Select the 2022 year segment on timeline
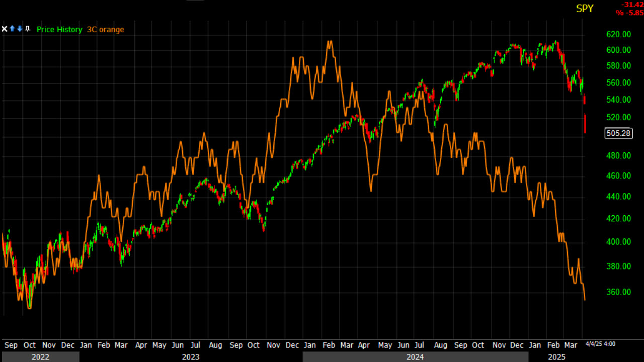 point(40,357)
